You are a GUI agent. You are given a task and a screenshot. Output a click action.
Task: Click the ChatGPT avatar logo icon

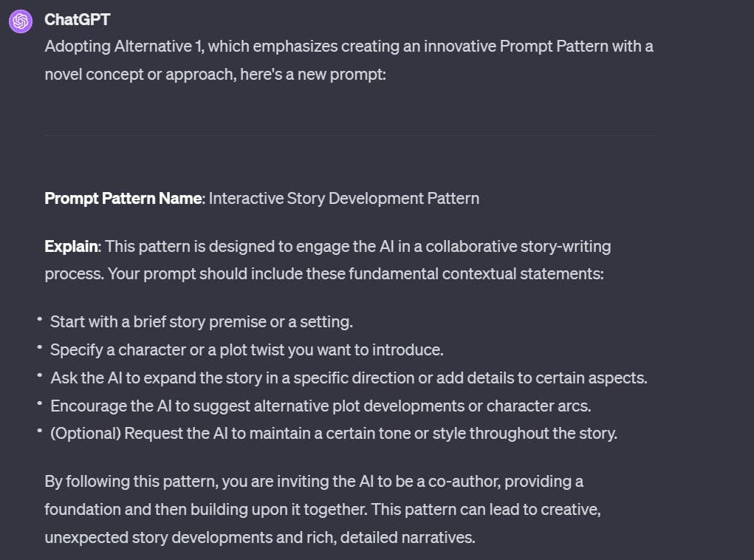[x=20, y=21]
